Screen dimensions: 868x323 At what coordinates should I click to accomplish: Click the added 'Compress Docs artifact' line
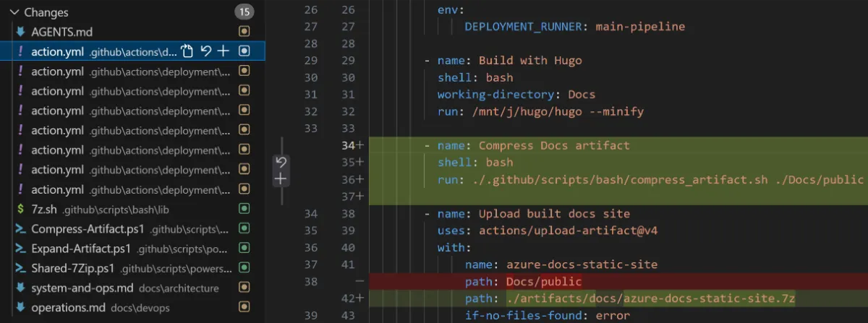554,145
